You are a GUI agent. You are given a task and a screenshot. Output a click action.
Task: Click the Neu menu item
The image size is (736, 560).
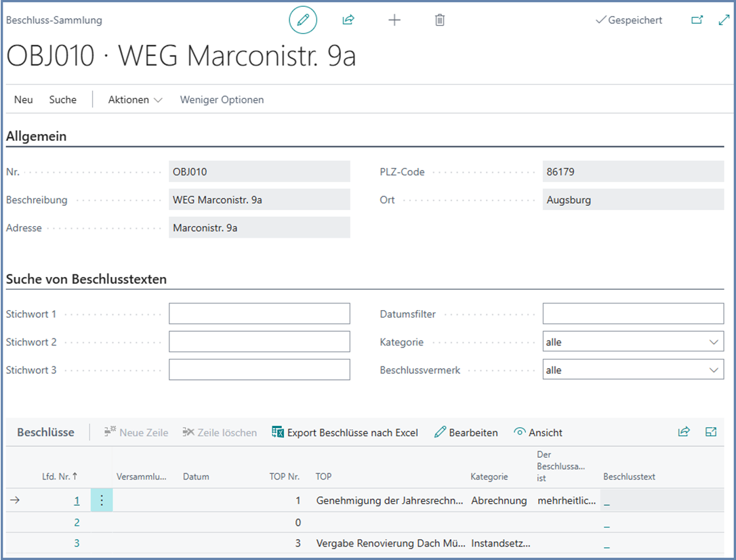[24, 100]
